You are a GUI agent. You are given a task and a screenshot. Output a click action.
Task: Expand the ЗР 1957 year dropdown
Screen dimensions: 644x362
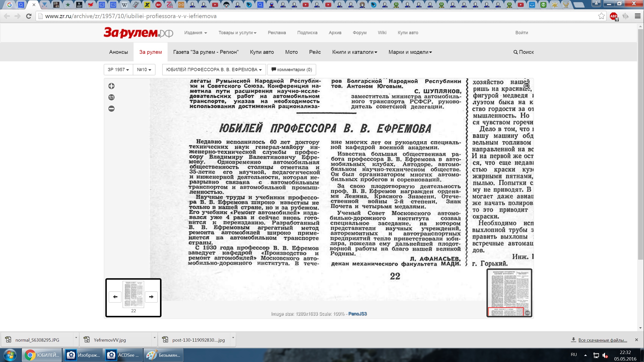tap(118, 70)
